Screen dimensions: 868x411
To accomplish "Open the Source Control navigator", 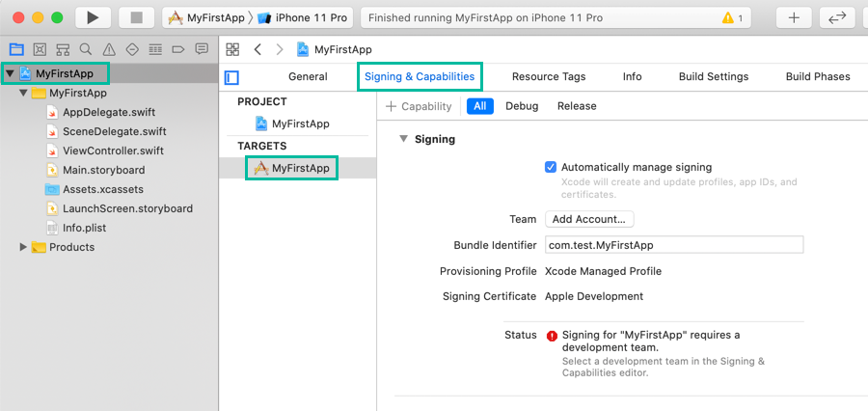I will tap(40, 49).
